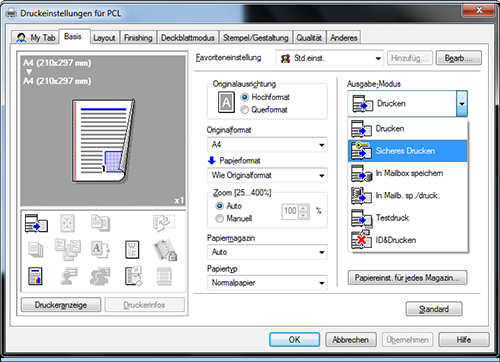Screen dimensions: 500x362
Task: Click the Druckeranzeige button
Action: [61, 305]
